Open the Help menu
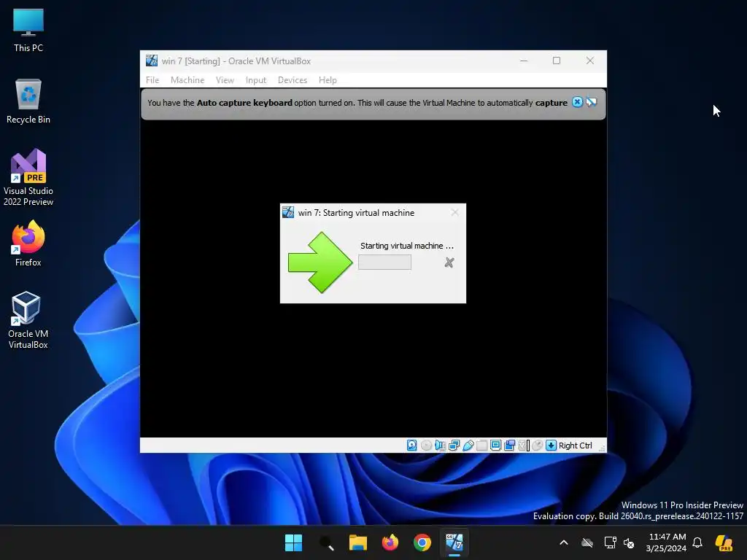Image resolution: width=747 pixels, height=560 pixels. (x=328, y=80)
